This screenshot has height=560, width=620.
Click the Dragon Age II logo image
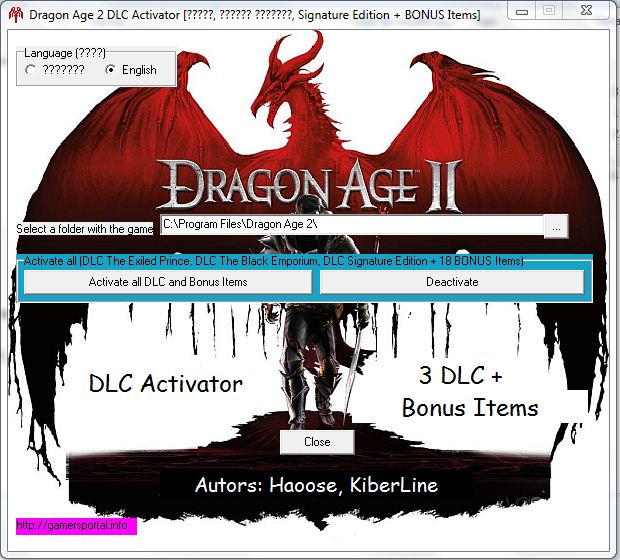310,185
